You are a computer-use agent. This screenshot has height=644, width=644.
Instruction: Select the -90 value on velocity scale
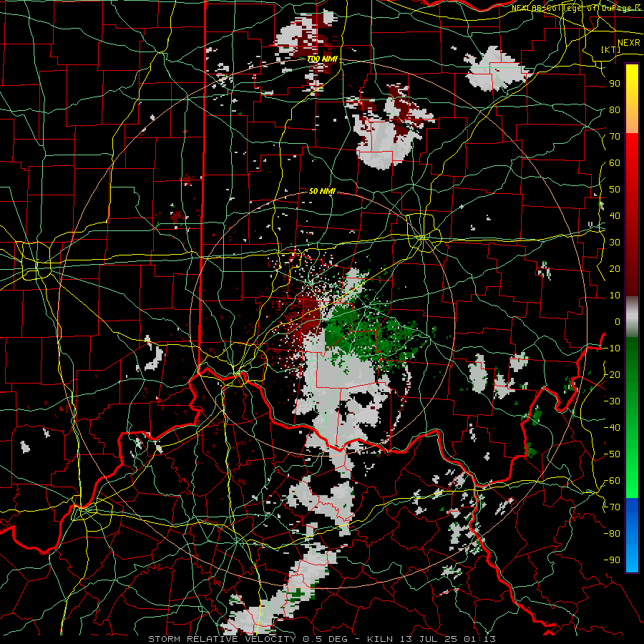pyautogui.click(x=612, y=560)
